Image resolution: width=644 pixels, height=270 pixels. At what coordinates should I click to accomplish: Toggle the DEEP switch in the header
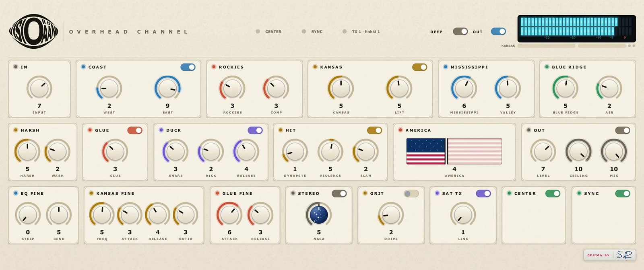pyautogui.click(x=460, y=31)
